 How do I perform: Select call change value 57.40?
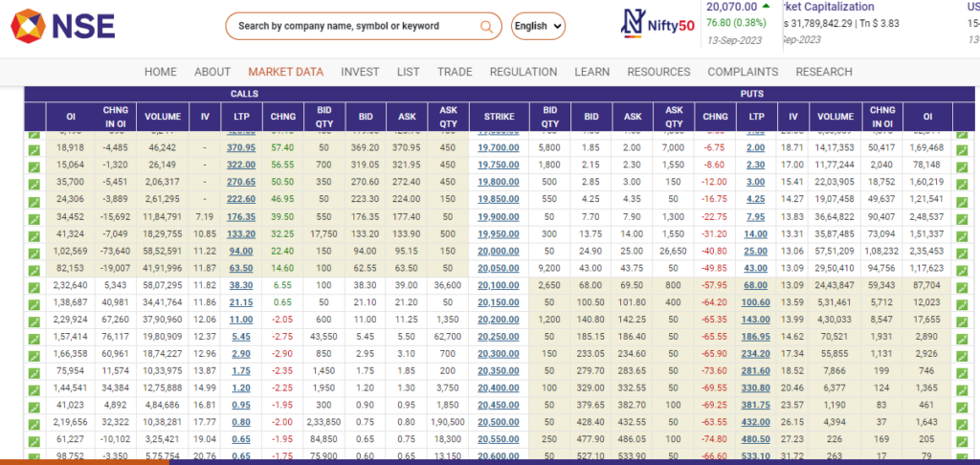pos(282,147)
